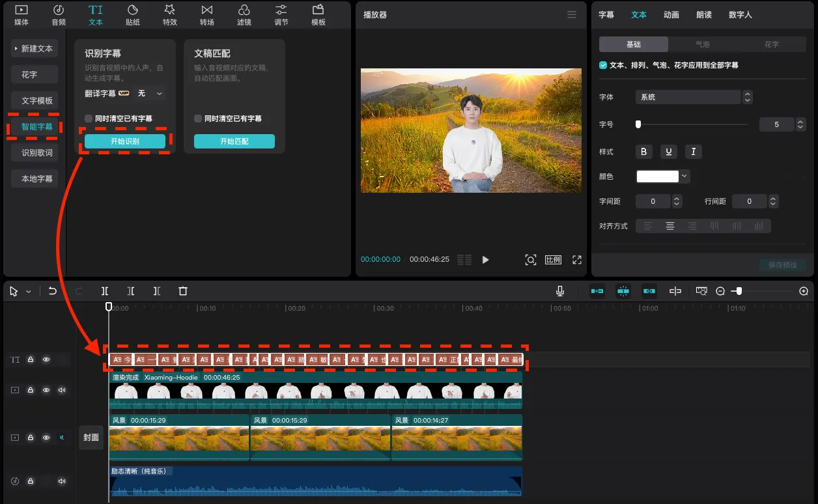Viewport: 818px width, 504px height.
Task: Mute the 励志清晰 audio track
Action: pyautogui.click(x=62, y=481)
